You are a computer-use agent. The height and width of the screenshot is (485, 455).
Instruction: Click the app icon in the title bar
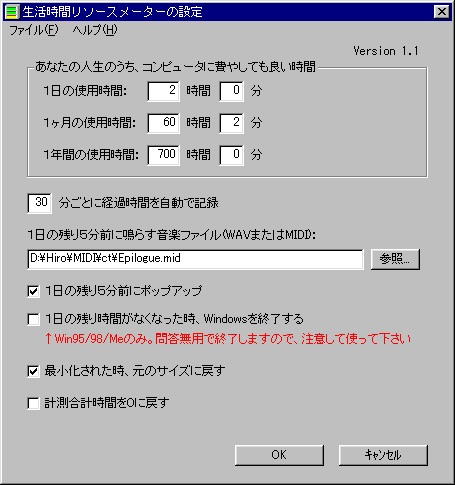click(11, 12)
